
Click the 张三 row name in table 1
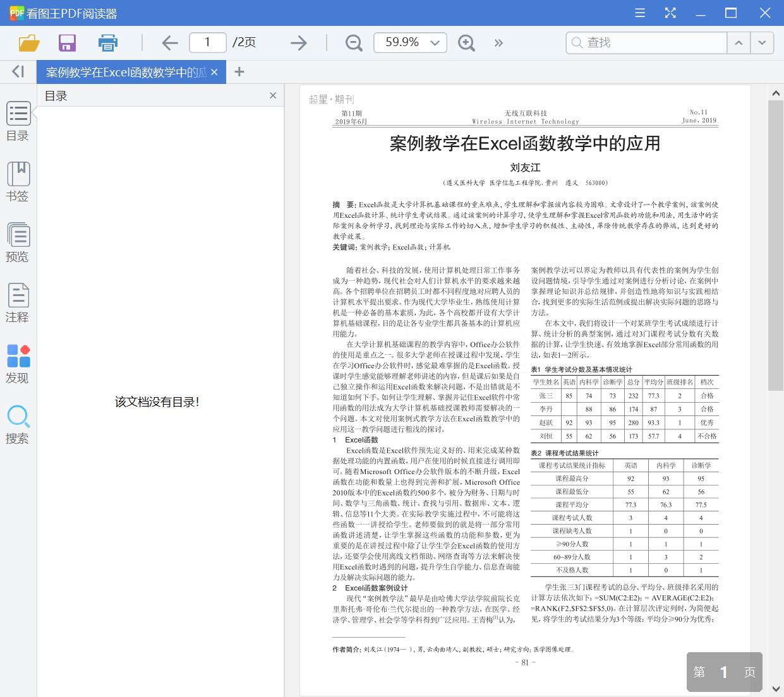point(546,395)
